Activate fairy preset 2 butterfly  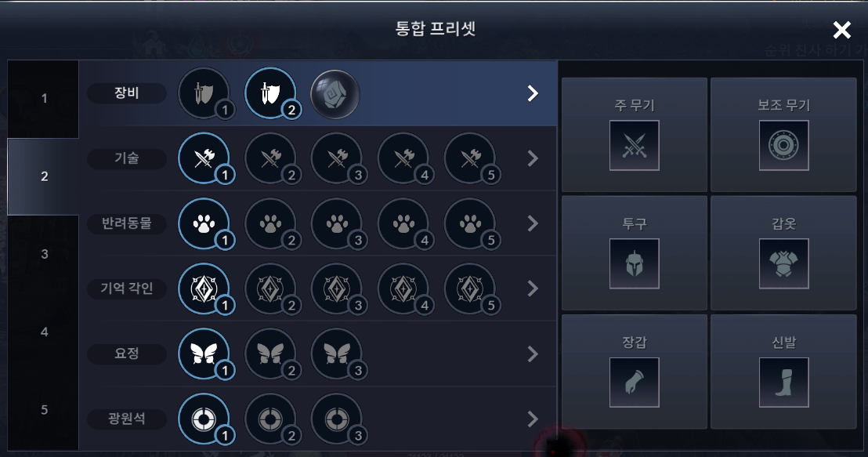click(271, 354)
